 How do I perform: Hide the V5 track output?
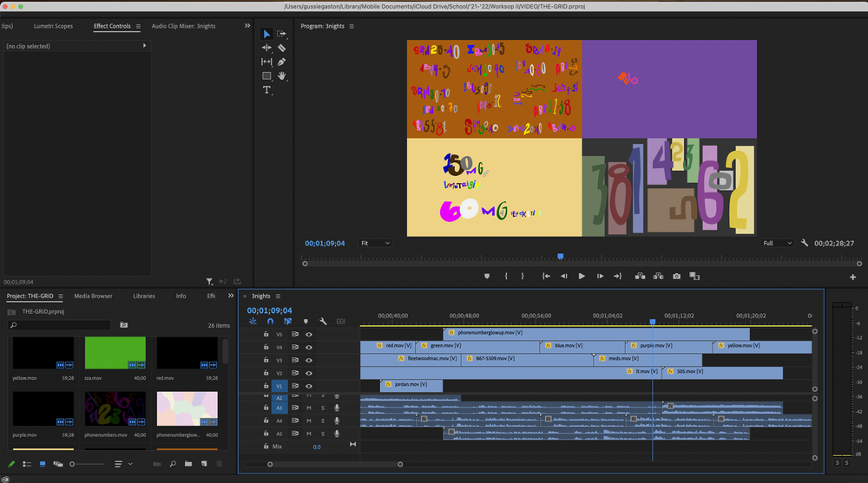(x=308, y=334)
